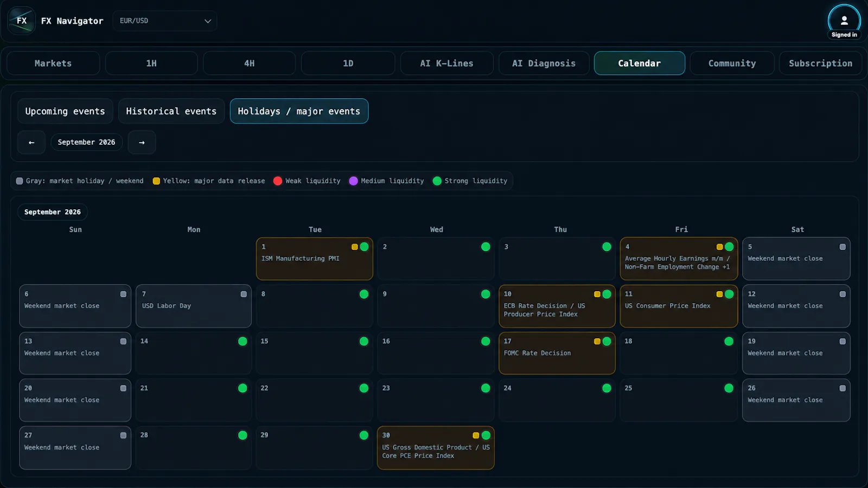This screenshot has width=868, height=488.
Task: Click green liquidity dot on September 14
Action: (x=242, y=341)
